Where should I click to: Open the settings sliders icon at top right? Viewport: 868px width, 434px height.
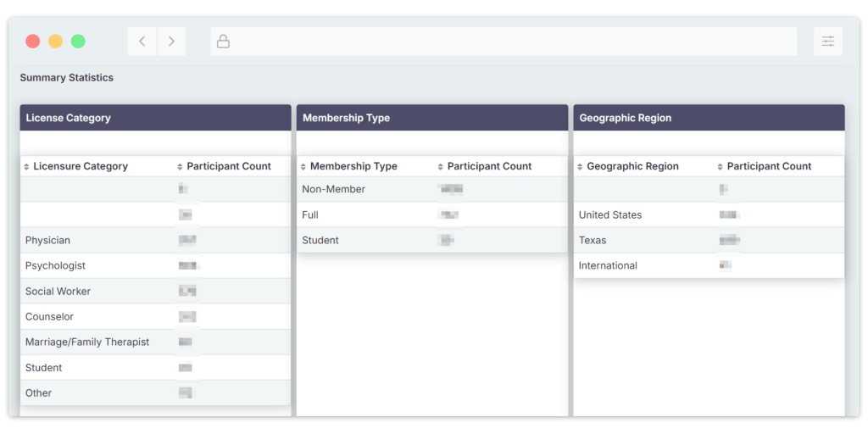tap(827, 42)
